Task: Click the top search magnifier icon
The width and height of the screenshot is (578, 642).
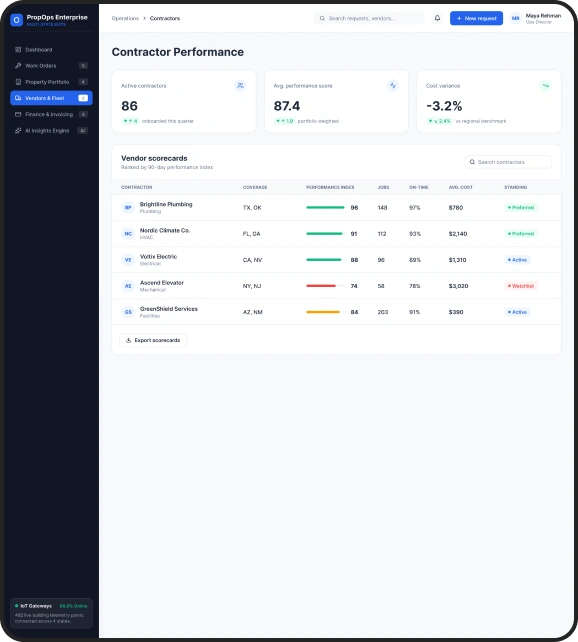Action: click(322, 18)
